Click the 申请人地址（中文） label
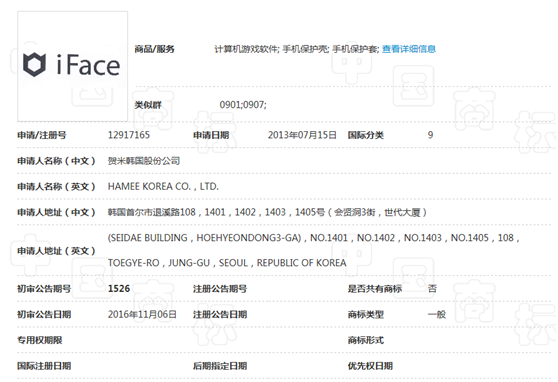Image resolution: width=558 pixels, height=382 pixels. pyautogui.click(x=57, y=212)
